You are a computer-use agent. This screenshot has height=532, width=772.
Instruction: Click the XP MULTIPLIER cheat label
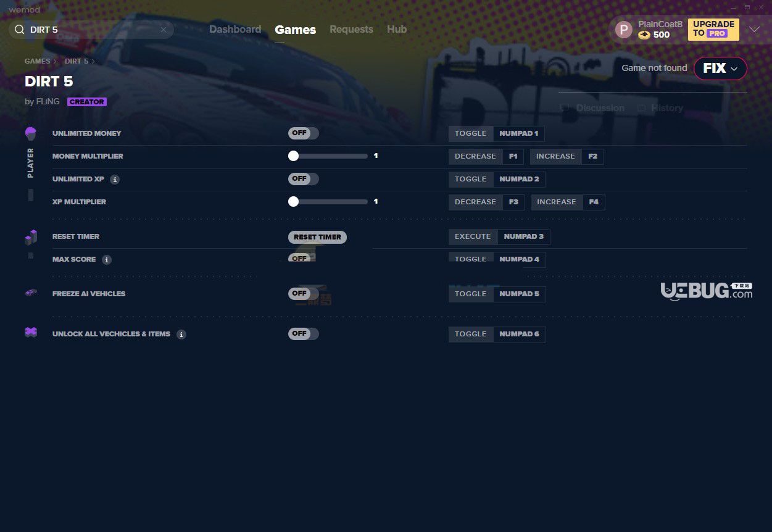click(x=80, y=202)
